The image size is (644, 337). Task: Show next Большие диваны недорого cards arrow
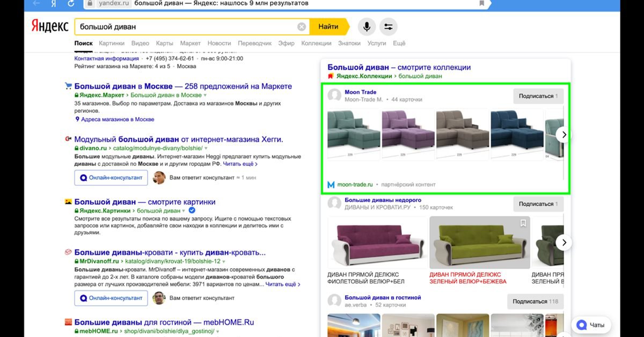pyautogui.click(x=563, y=243)
